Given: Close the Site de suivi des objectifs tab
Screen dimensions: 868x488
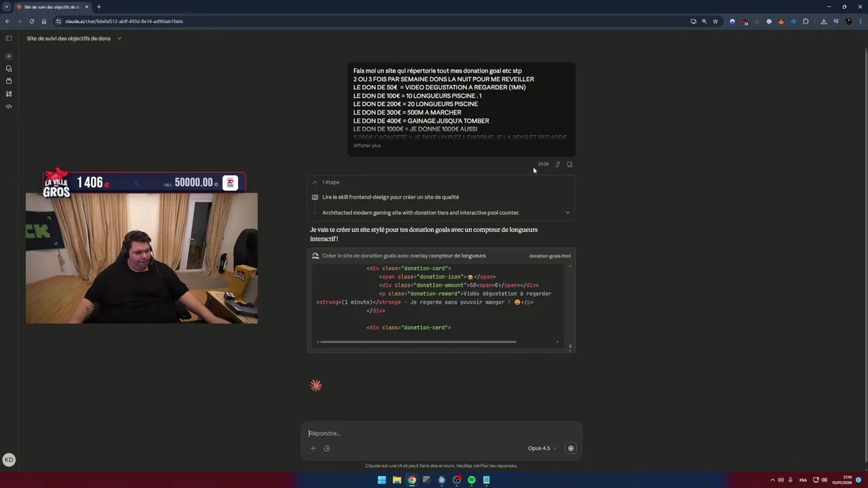Looking at the screenshot, I should 87,7.
